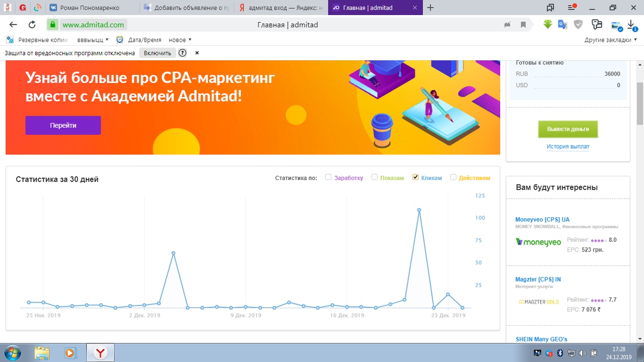
Task: Enable the Действиям statistics checkbox
Action: click(453, 177)
